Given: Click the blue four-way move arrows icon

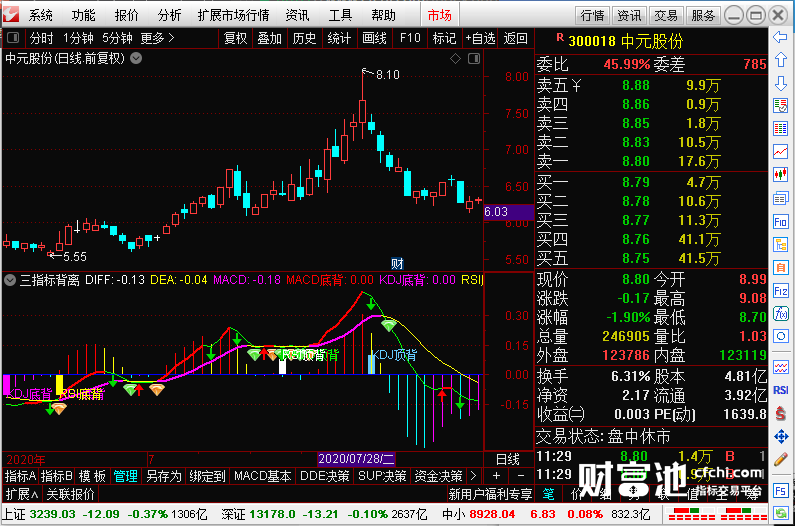Looking at the screenshot, I should pos(780,436).
